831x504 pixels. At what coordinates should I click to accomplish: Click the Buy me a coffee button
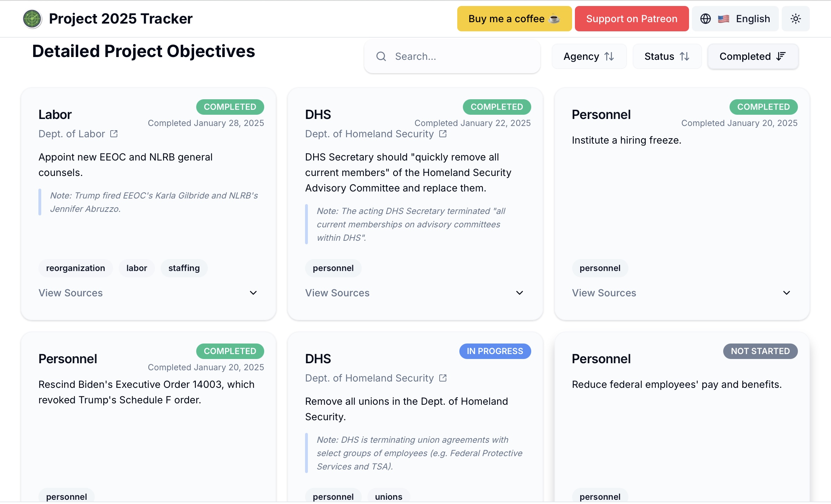click(514, 19)
